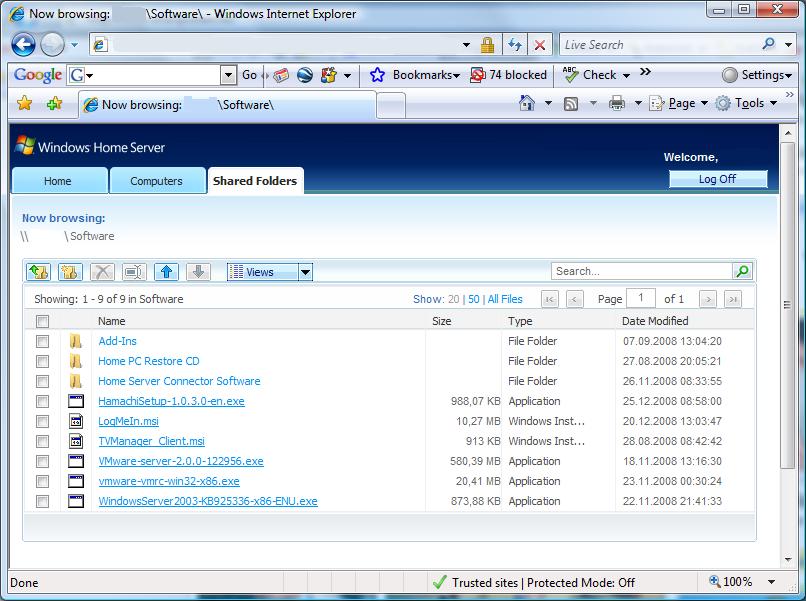Open the zoom level dropdown arrow
This screenshot has width=806, height=601.
772,582
